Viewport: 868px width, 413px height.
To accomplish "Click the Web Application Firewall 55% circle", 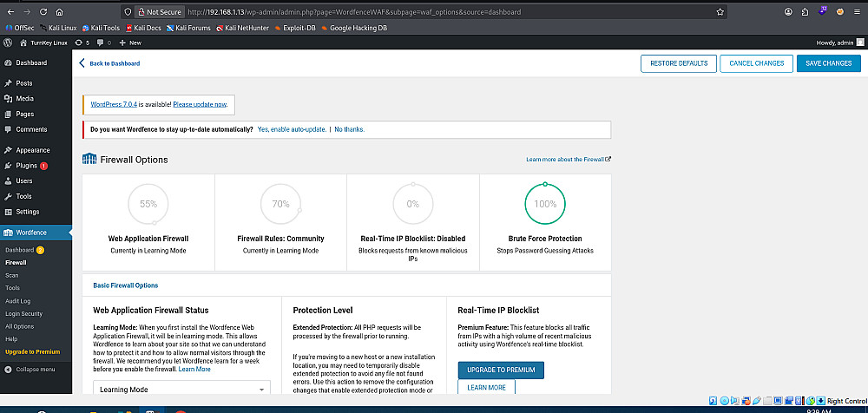I will click(148, 204).
